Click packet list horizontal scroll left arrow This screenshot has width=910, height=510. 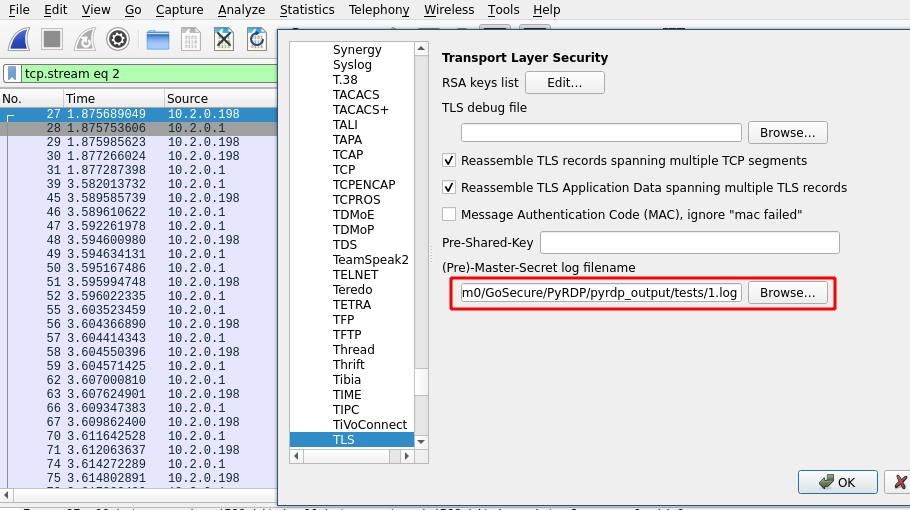coord(6,495)
